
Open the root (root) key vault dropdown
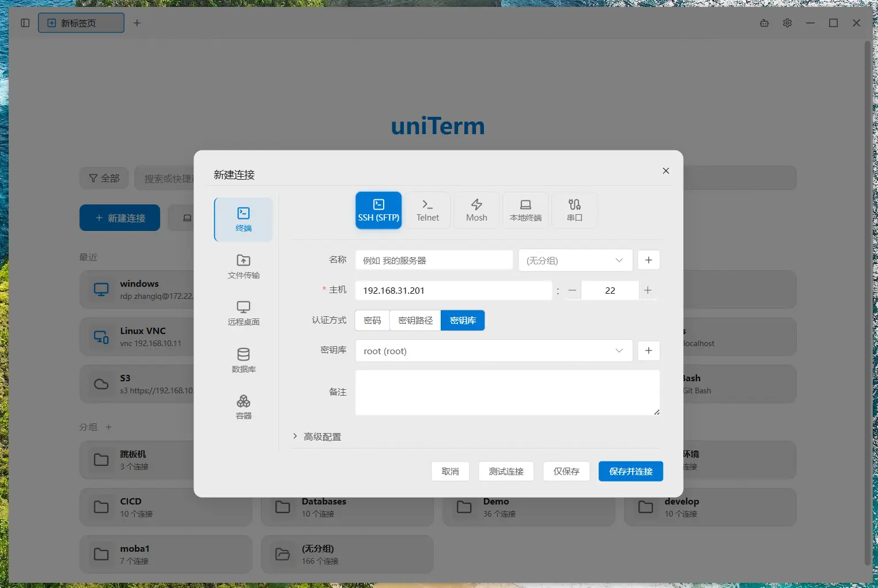coord(494,351)
